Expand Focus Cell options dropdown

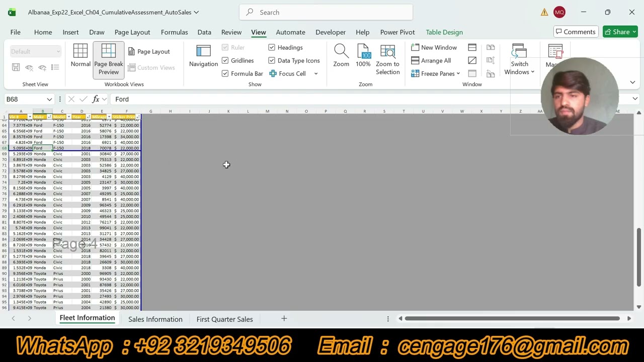coord(316,74)
